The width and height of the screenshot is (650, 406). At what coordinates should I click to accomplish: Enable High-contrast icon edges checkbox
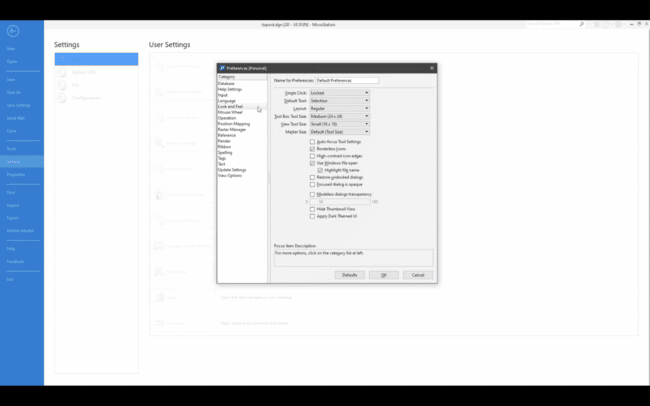pyautogui.click(x=313, y=156)
